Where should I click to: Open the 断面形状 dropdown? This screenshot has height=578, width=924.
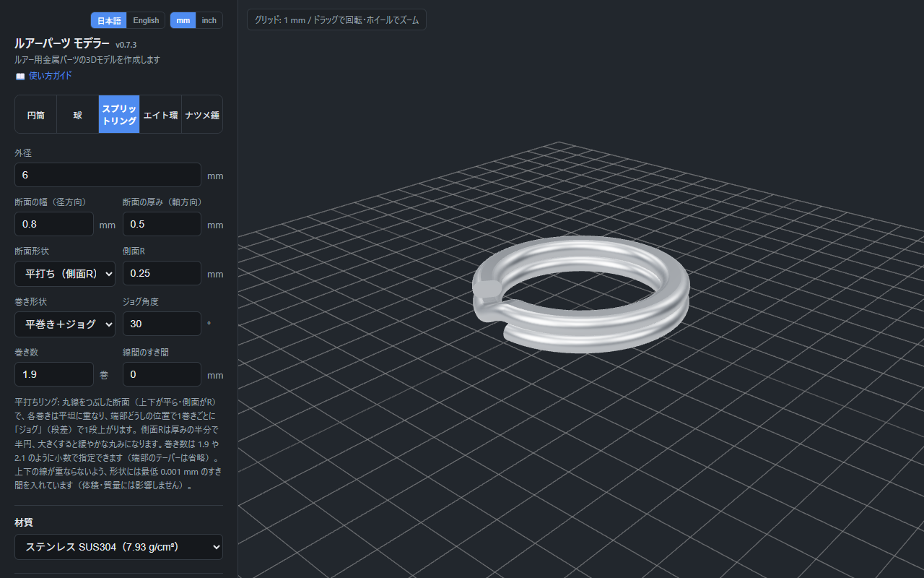coord(65,274)
